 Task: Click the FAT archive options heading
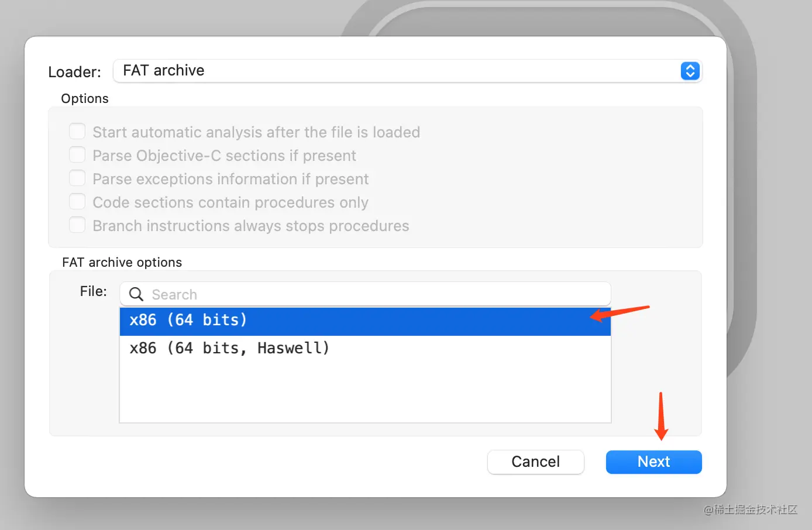122,262
